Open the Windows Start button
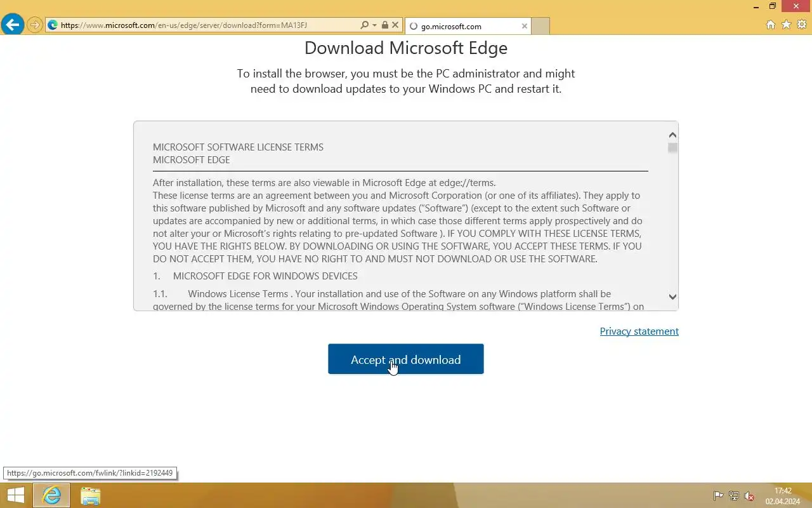 16,495
